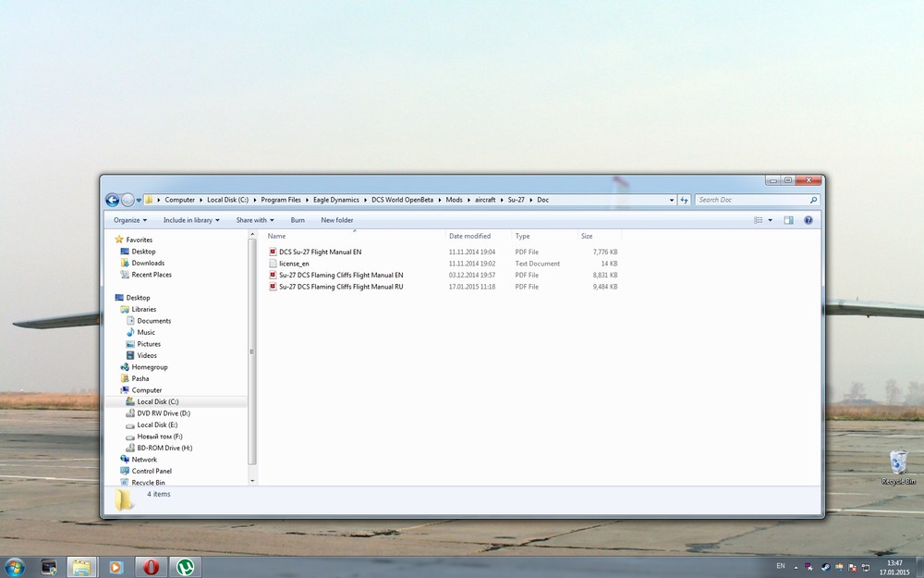924x578 pixels.
Task: Open the Help question mark icon
Action: [x=808, y=220]
